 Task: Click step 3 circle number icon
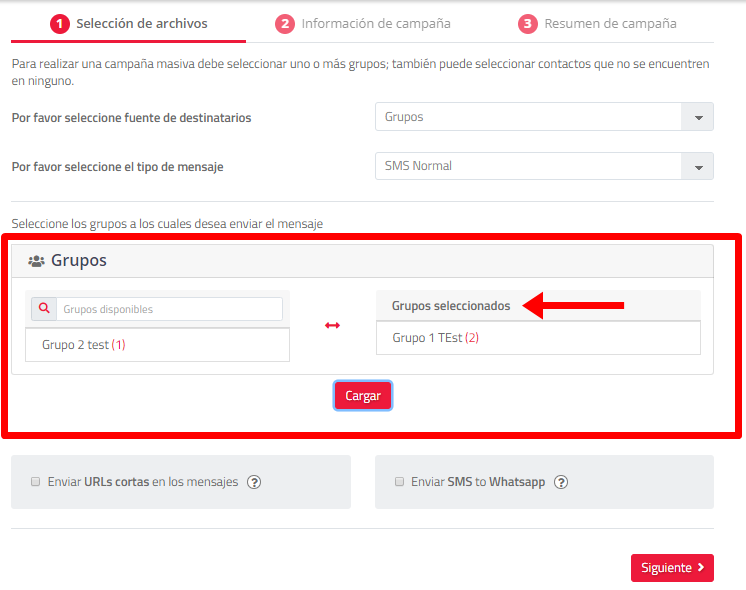528,24
